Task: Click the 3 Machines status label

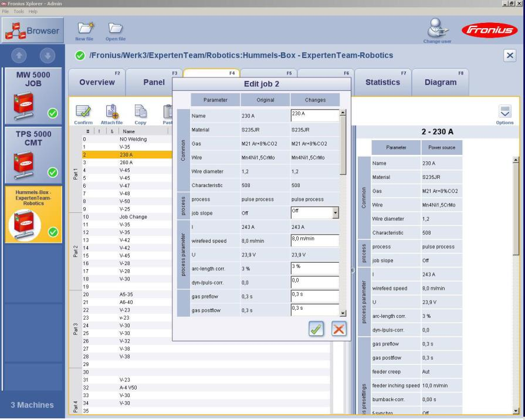Action: tap(32, 405)
